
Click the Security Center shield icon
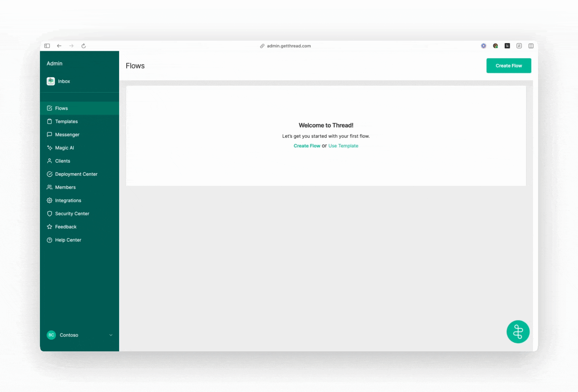pyautogui.click(x=50, y=214)
